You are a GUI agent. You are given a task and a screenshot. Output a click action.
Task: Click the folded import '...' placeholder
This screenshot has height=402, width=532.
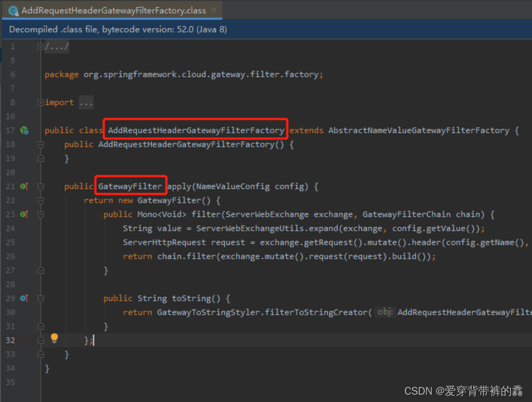coord(86,102)
